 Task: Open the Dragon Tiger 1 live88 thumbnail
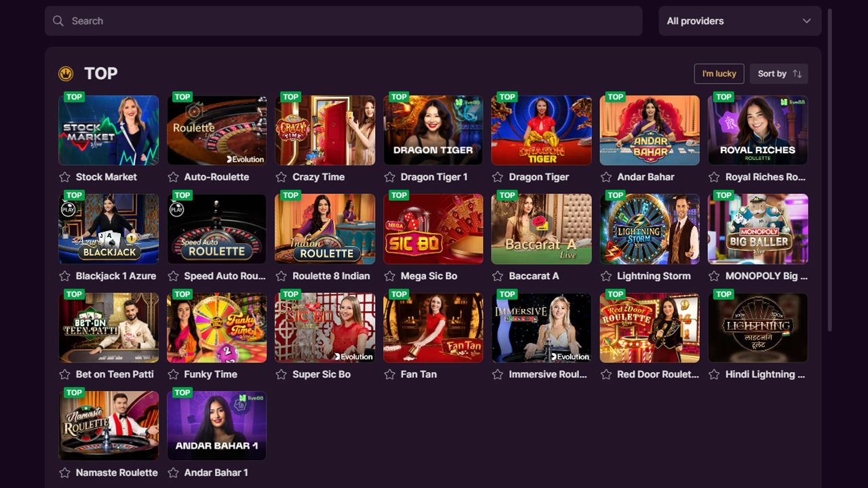point(433,130)
